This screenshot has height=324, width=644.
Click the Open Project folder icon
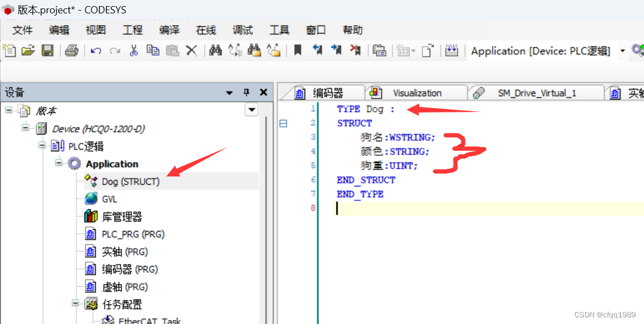coord(28,50)
